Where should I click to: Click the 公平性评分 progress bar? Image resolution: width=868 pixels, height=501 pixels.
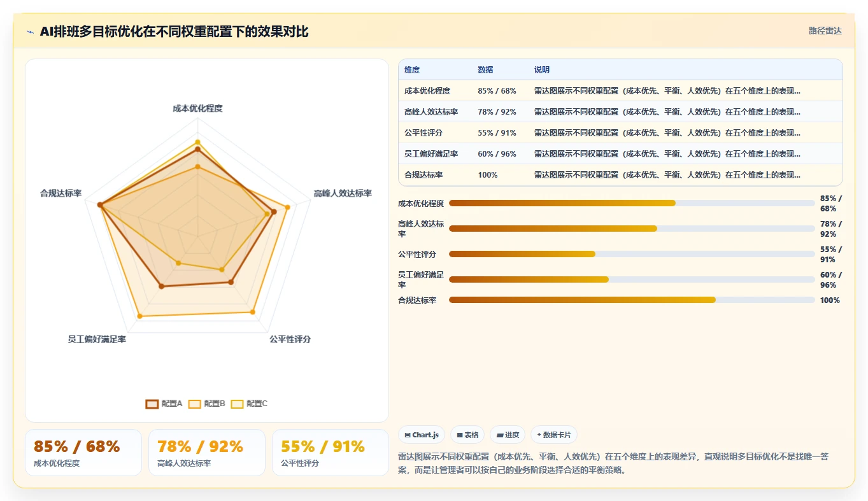point(632,254)
